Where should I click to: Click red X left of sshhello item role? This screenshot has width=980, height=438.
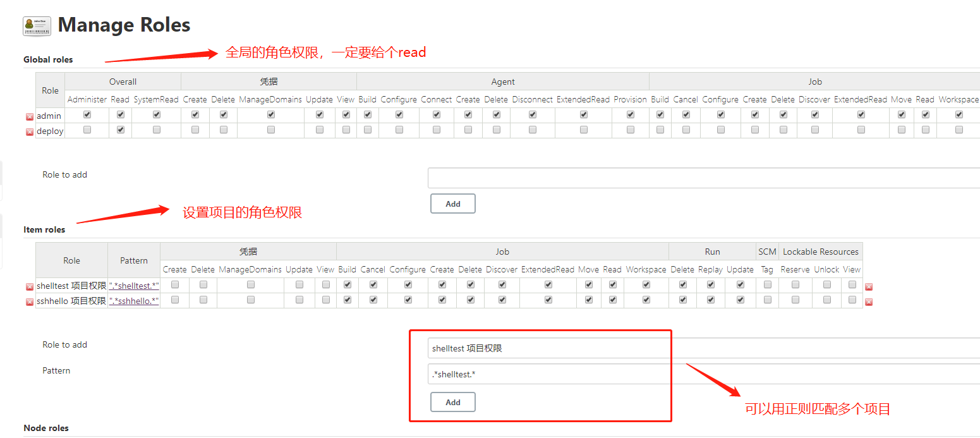[30, 302]
